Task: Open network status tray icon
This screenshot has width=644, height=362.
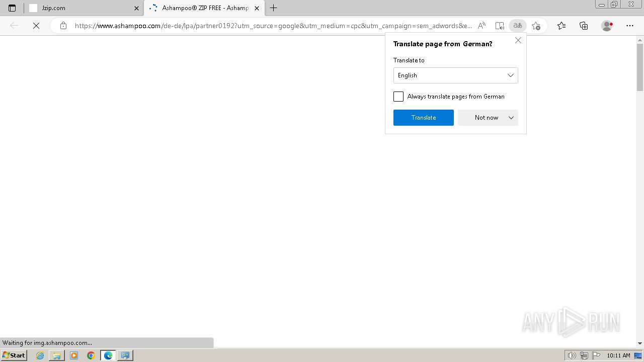Action: [x=584, y=355]
